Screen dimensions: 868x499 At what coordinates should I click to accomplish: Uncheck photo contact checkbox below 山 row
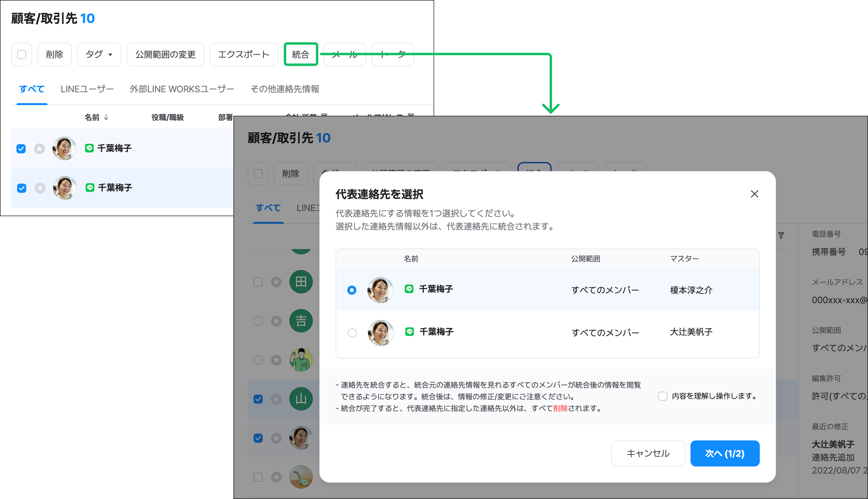(x=258, y=438)
